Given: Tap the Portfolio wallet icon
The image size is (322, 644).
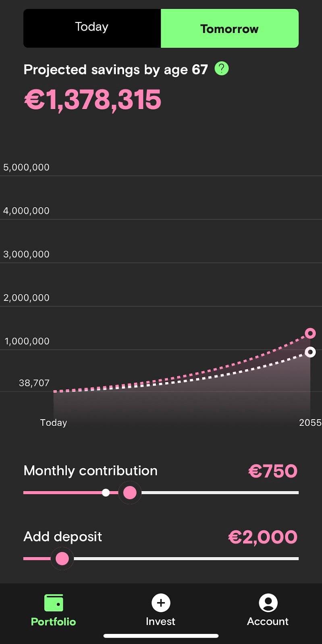Looking at the screenshot, I should click(54, 603).
